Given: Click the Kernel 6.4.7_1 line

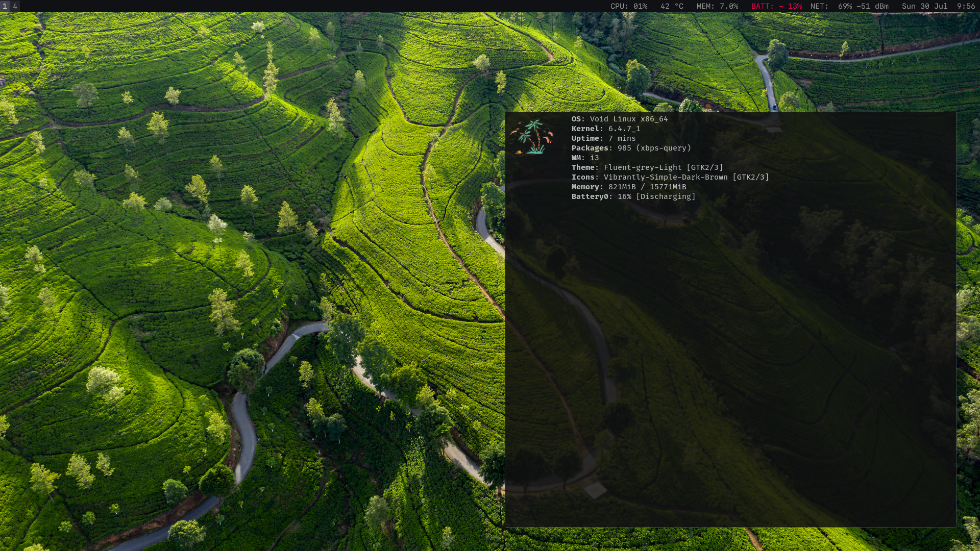Looking at the screenshot, I should tap(605, 129).
